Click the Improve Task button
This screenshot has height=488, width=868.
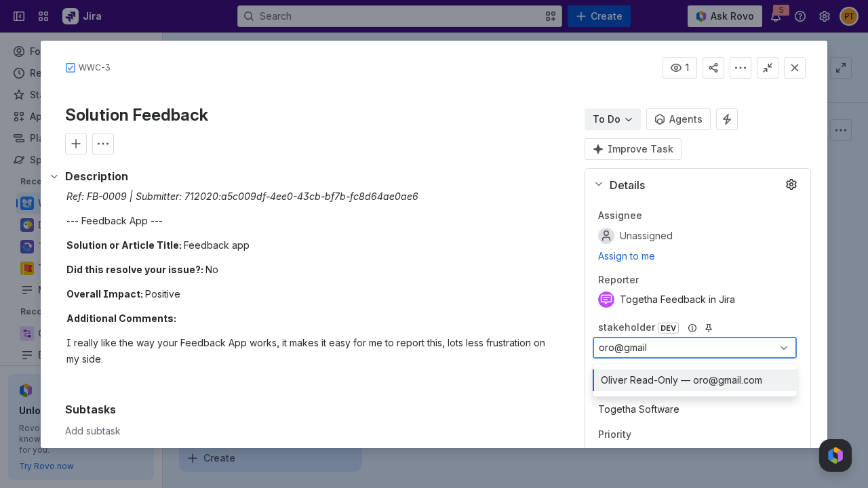[633, 149]
